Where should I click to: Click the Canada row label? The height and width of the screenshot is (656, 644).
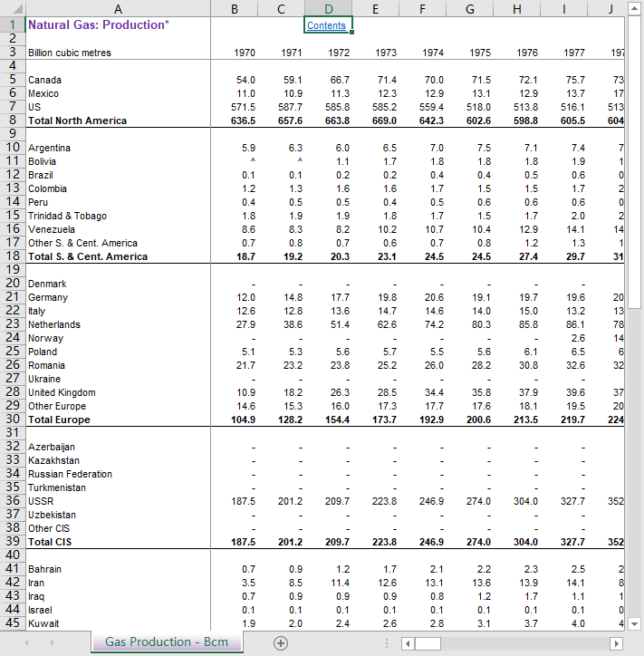coord(44,80)
